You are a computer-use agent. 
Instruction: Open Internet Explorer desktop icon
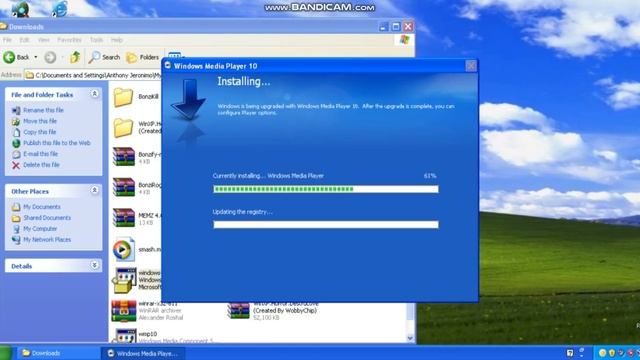[x=60, y=9]
